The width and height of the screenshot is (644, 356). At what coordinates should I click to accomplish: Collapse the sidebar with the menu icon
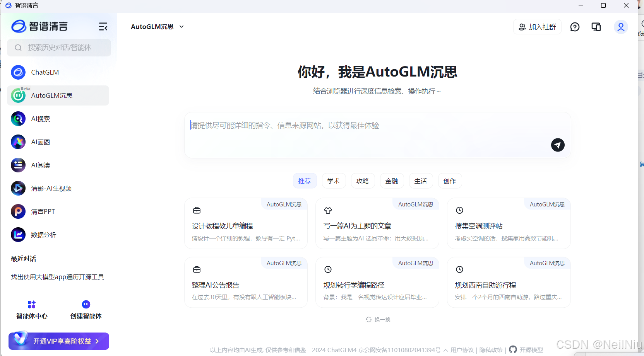click(103, 27)
